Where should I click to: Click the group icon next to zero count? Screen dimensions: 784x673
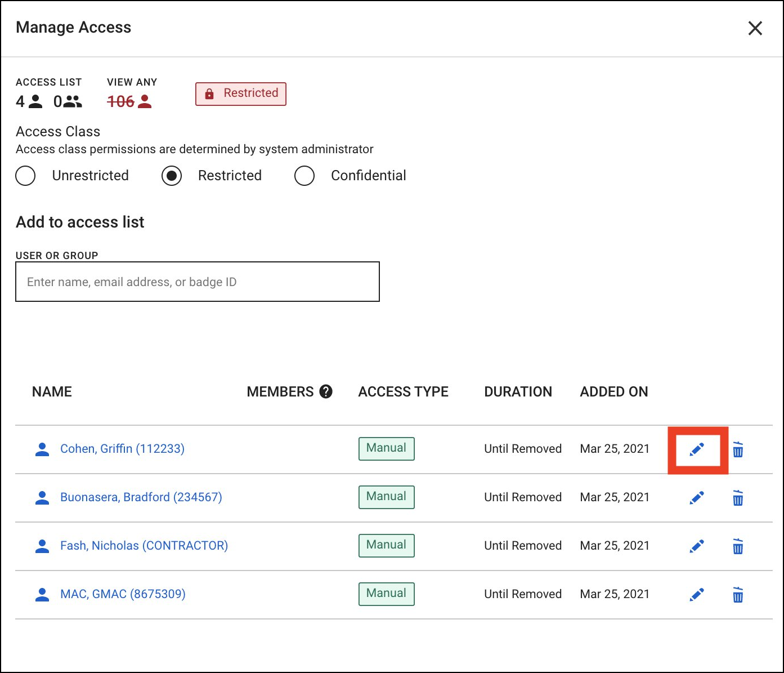coord(71,101)
